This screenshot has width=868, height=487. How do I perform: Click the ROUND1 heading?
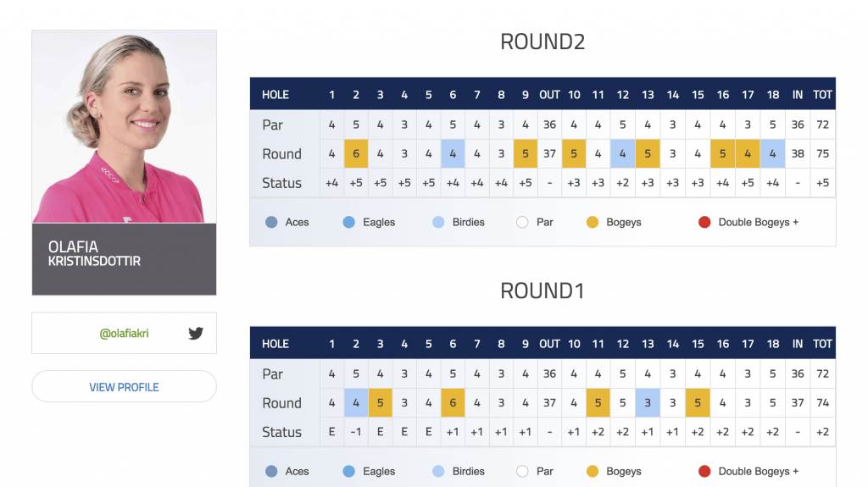[542, 291]
